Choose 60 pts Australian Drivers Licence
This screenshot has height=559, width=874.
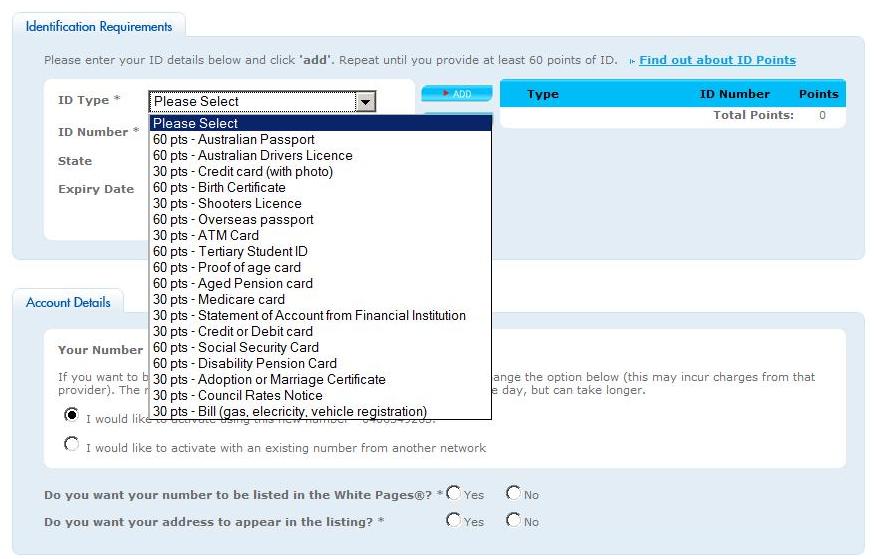(252, 156)
